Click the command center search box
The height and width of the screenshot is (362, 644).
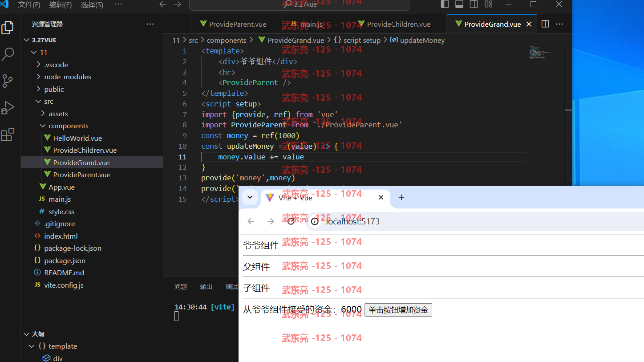pyautogui.click(x=299, y=4)
